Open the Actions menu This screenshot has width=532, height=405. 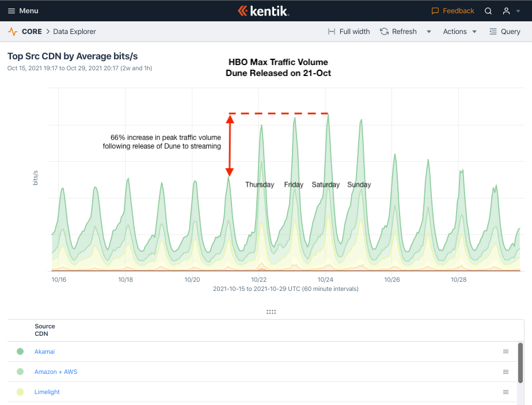pos(455,32)
